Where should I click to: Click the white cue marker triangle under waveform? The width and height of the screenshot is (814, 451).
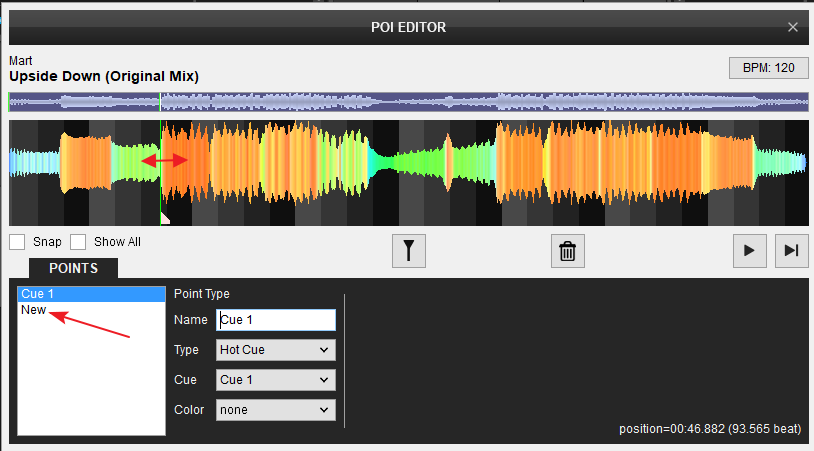(166, 218)
